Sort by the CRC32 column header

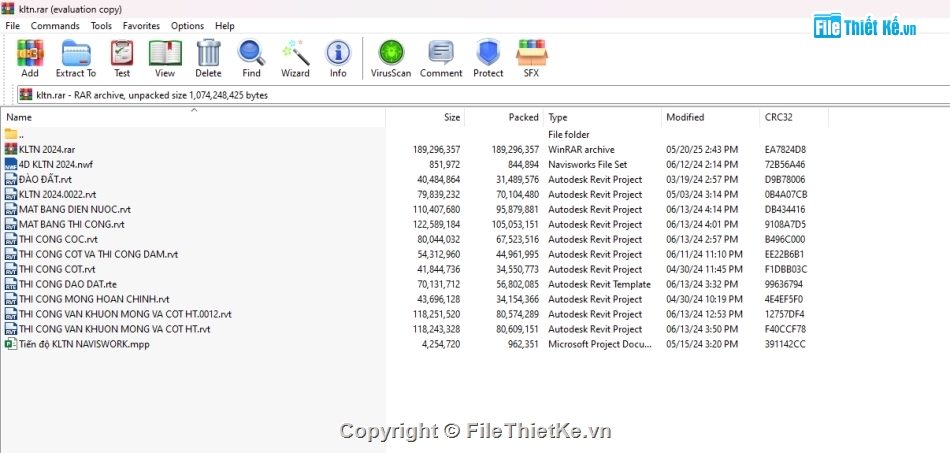pyautogui.click(x=794, y=117)
